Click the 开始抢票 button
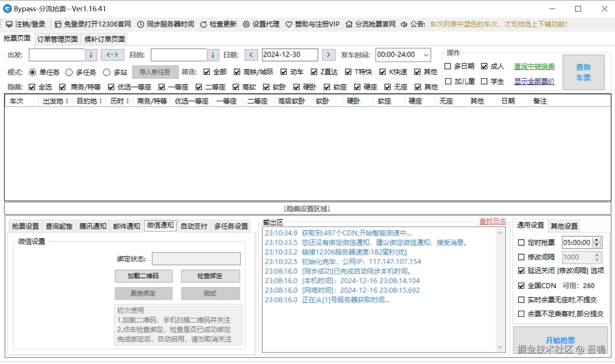615x364 pixels. (560, 340)
